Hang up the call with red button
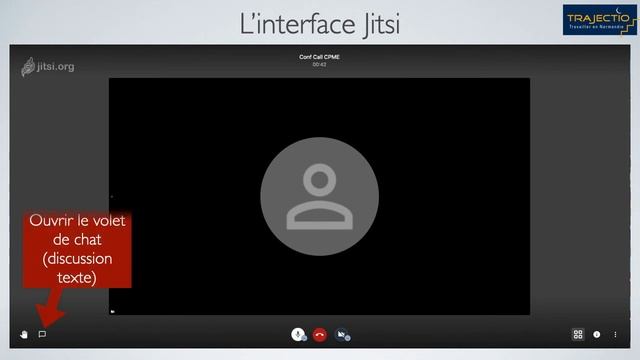 320,335
